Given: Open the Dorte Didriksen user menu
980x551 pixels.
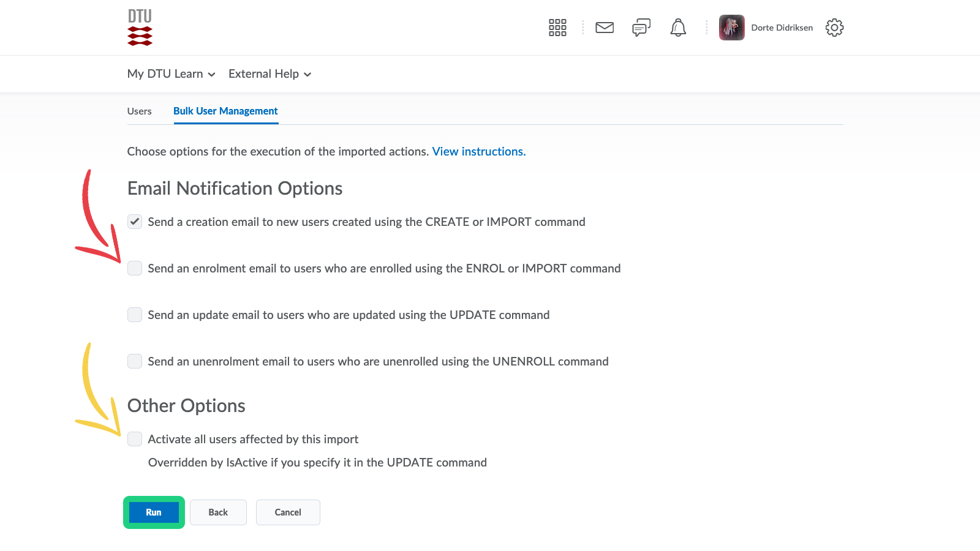Looking at the screenshot, I should pyautogui.click(x=782, y=28).
